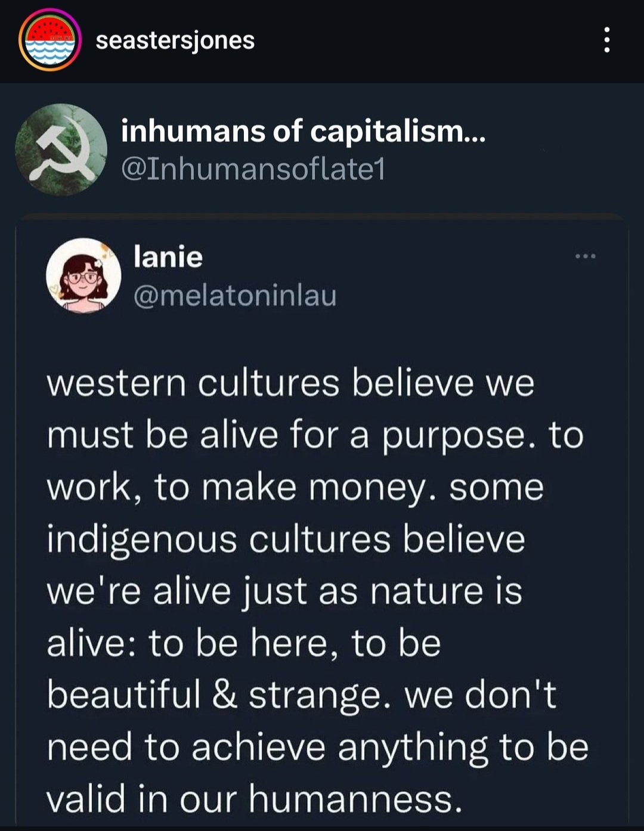The image size is (644, 831).
Task: Open lanie's cartoon girl avatar
Action: click(83, 275)
